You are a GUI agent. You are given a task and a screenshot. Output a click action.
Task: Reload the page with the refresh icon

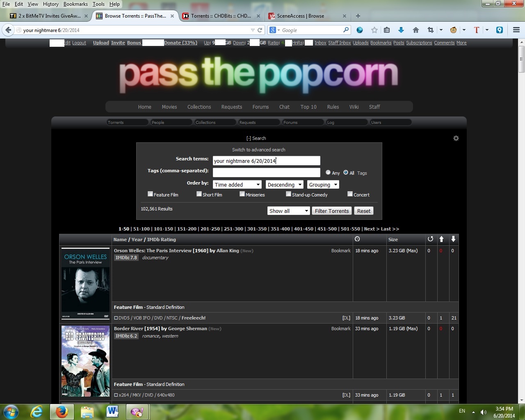pos(260,30)
